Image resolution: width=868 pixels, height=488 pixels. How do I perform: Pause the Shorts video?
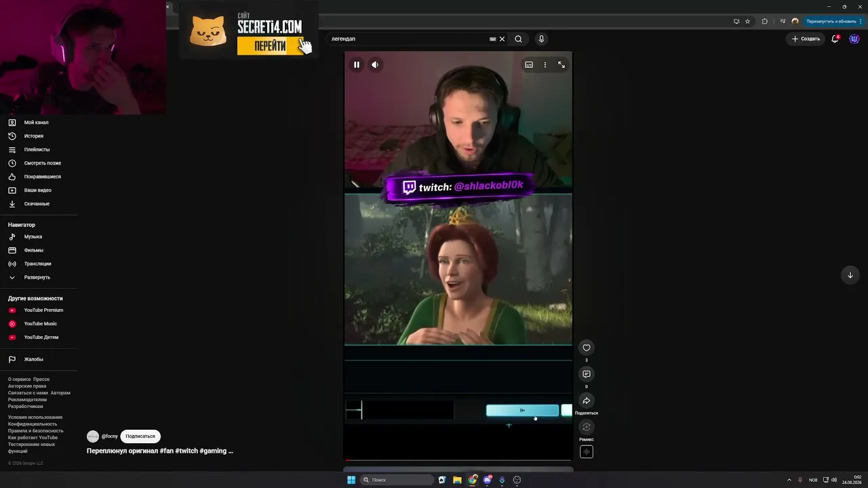[x=357, y=65]
